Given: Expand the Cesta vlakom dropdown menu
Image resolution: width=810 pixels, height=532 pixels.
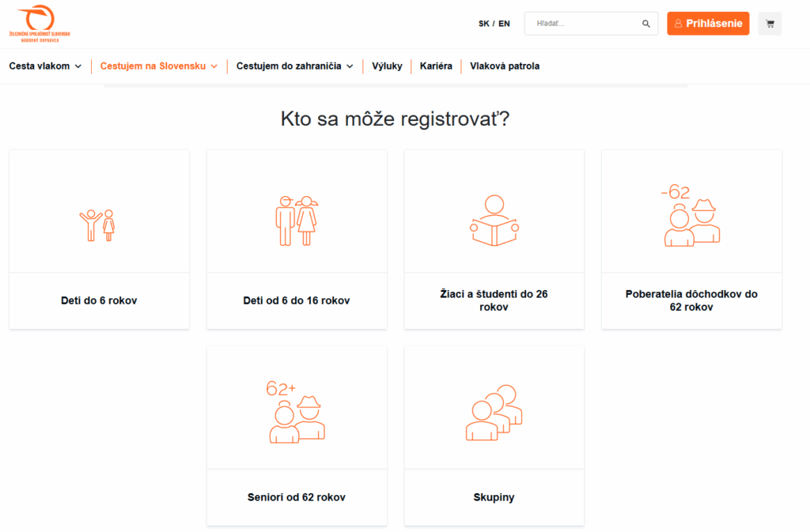Looking at the screenshot, I should [x=45, y=66].
